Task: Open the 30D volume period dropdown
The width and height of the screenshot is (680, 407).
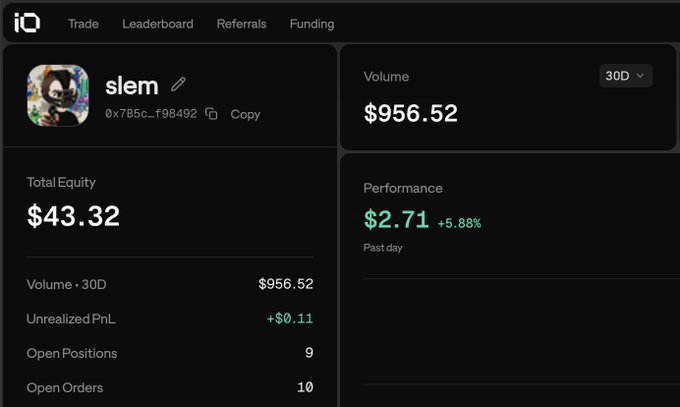Action: click(x=625, y=76)
